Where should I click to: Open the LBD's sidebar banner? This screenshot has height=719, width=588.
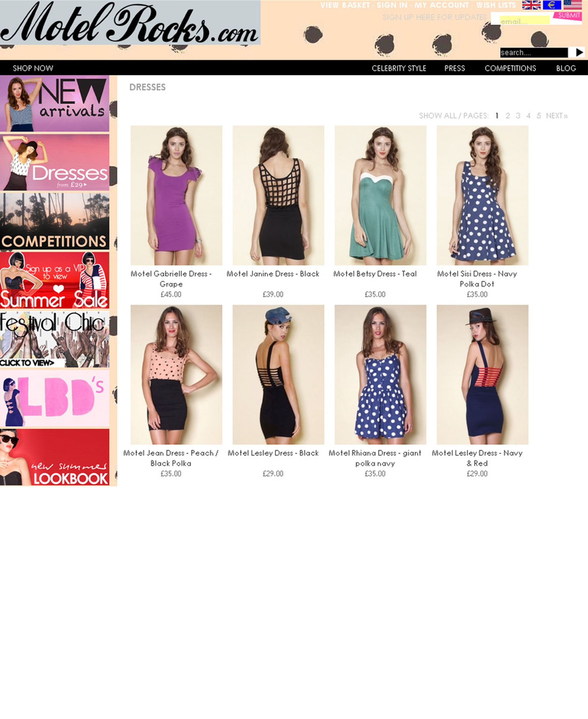(54, 398)
